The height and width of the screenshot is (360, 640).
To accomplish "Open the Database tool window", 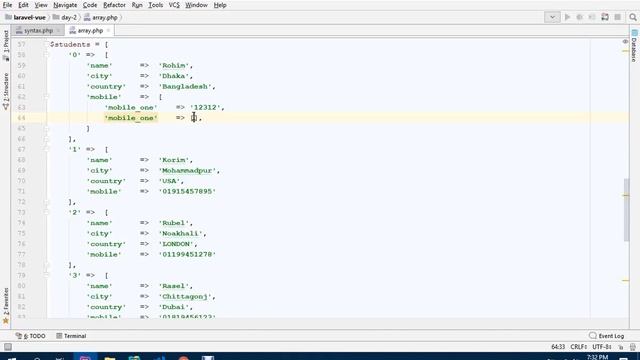I will 634,46.
